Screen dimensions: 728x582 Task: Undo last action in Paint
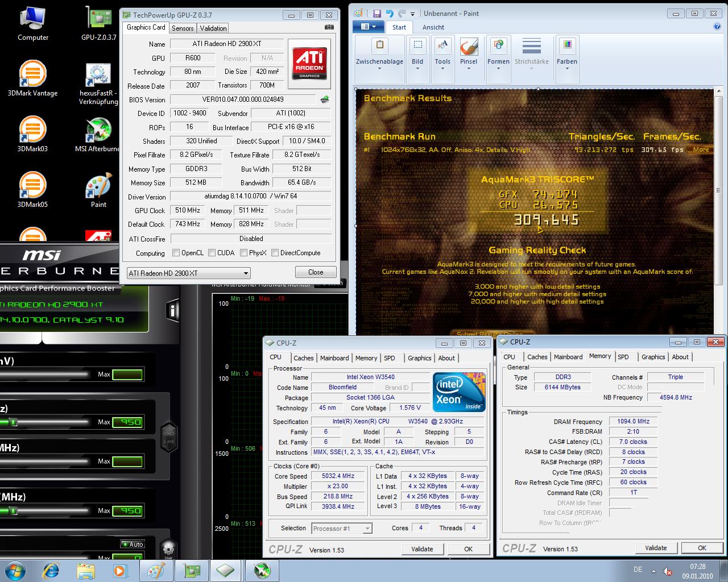pos(390,13)
